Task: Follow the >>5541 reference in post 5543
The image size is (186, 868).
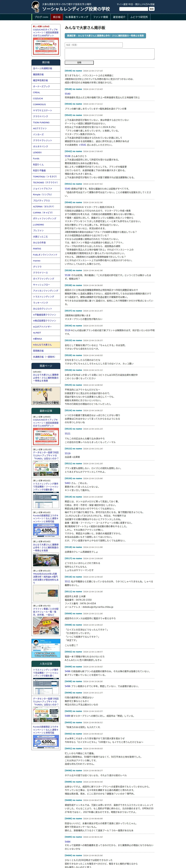Action: pyautogui.click(x=83, y=145)
